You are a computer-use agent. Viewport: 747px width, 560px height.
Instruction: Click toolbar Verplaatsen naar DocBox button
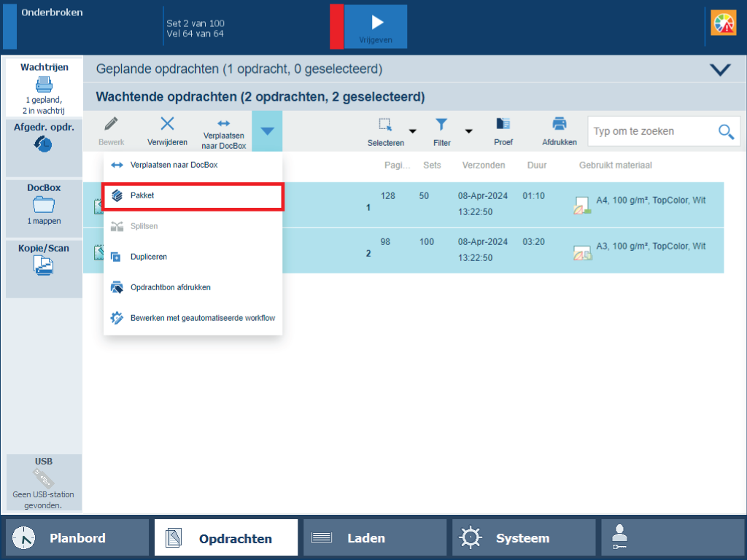pos(223,133)
